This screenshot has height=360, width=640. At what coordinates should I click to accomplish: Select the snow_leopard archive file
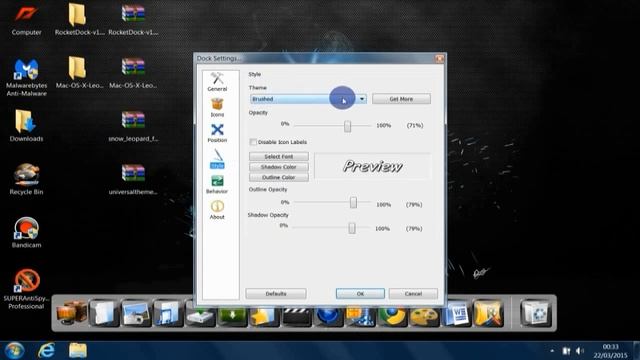tap(133, 126)
